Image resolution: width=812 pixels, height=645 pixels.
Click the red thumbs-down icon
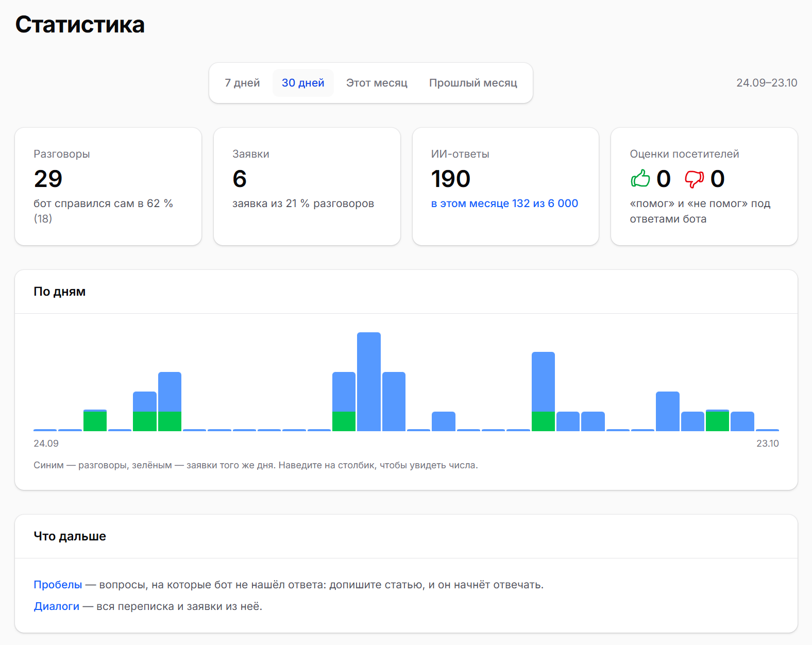(694, 179)
